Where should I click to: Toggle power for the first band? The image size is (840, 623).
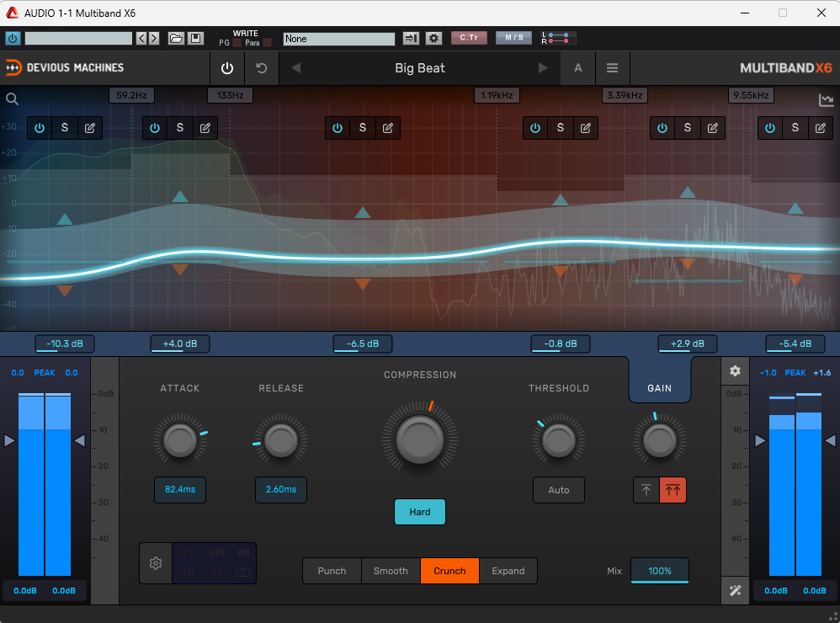tap(40, 128)
